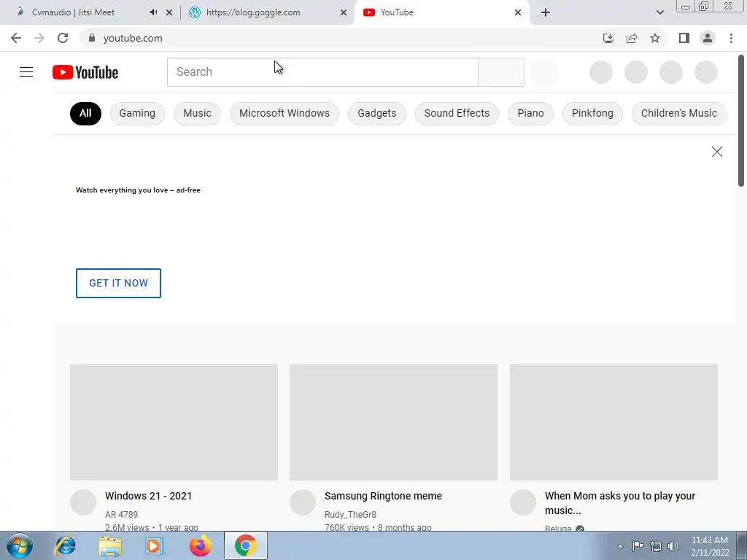This screenshot has height=560, width=747.
Task: Focus the YouTube Search field
Action: click(x=322, y=72)
